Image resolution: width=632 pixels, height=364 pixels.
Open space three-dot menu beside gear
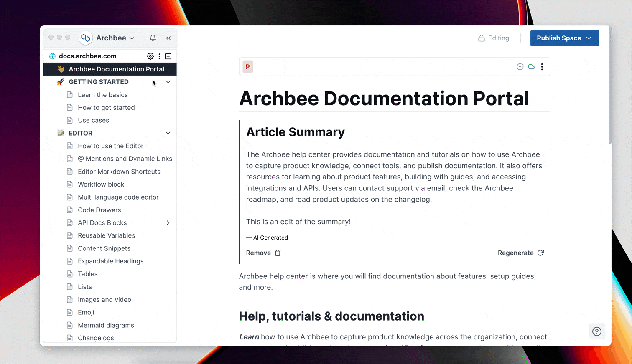(159, 56)
